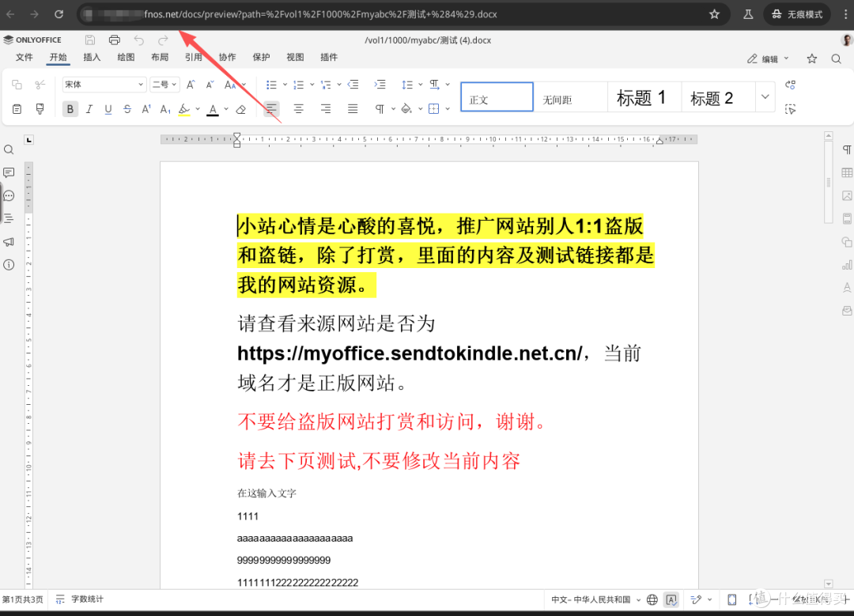Expand the line spacing dropdown arrow
This screenshot has height=616, width=854.
421,85
